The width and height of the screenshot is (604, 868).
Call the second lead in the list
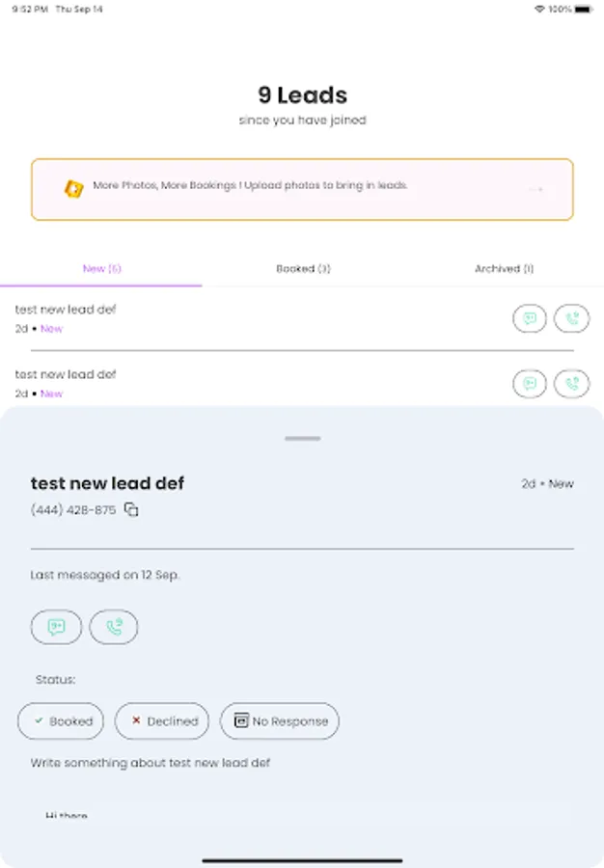tap(571, 384)
